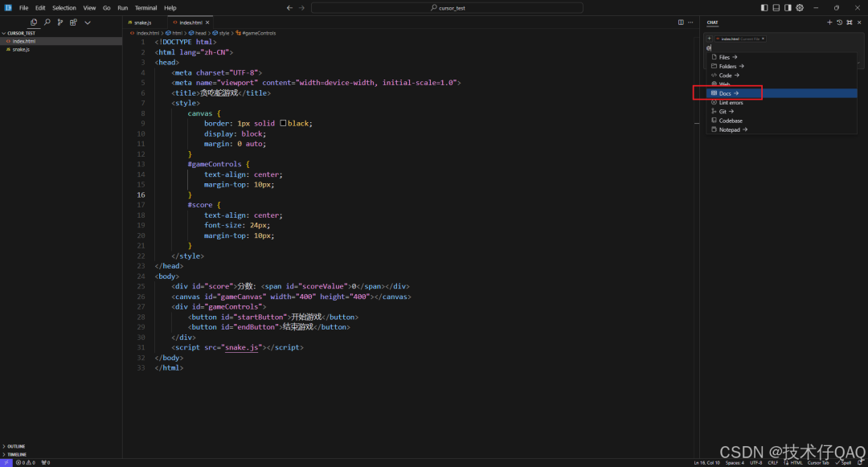Remove index.html Current File context chip
The width and height of the screenshot is (868, 467).
pos(763,39)
